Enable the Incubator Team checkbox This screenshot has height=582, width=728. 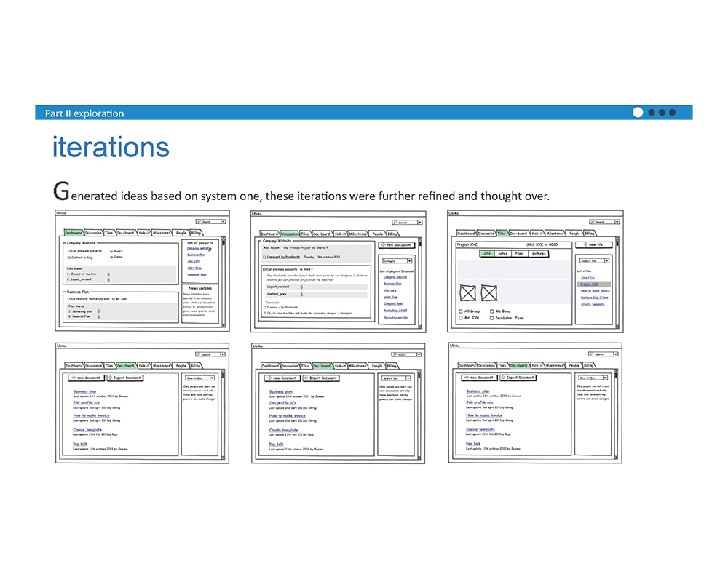pyautogui.click(x=491, y=319)
